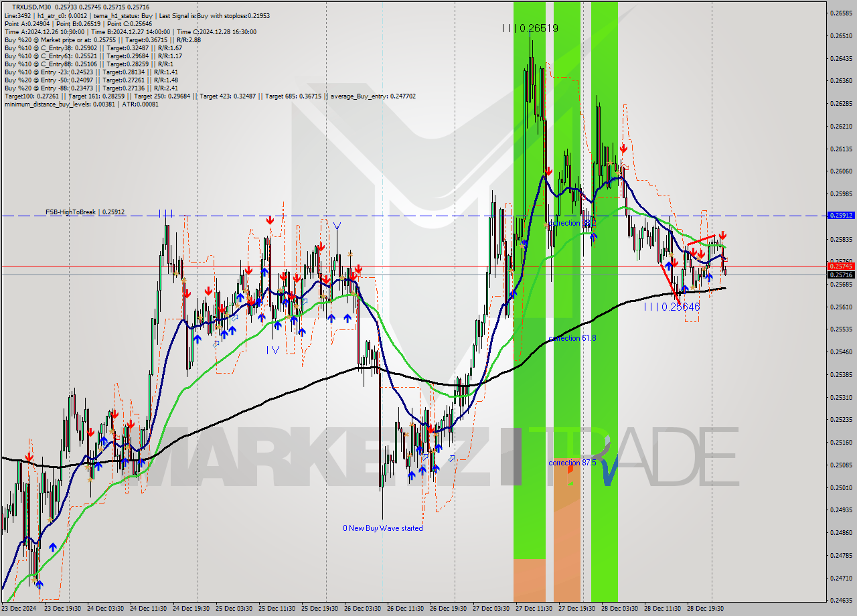Click the 'I I I 0.25646' wave label
Screen dimensions: 857x616
672,307
